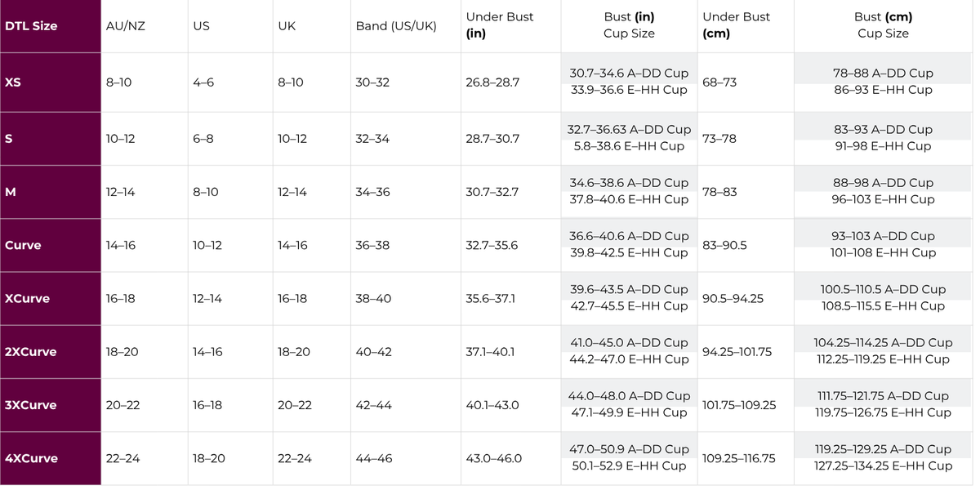
Task: Select the 39.8–42.5 E–HH Cup entry
Action: pos(629,253)
